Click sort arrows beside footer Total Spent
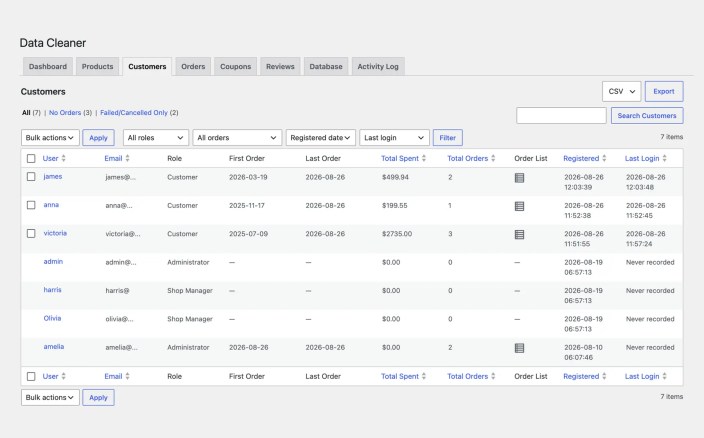704x438 pixels. [424, 376]
